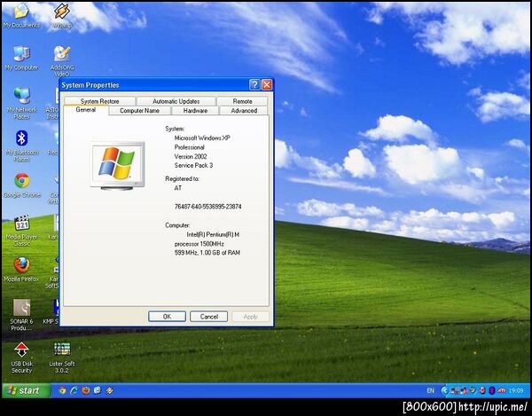Click OK in System Properties
Screen dimensions: 532x416
click(x=167, y=317)
